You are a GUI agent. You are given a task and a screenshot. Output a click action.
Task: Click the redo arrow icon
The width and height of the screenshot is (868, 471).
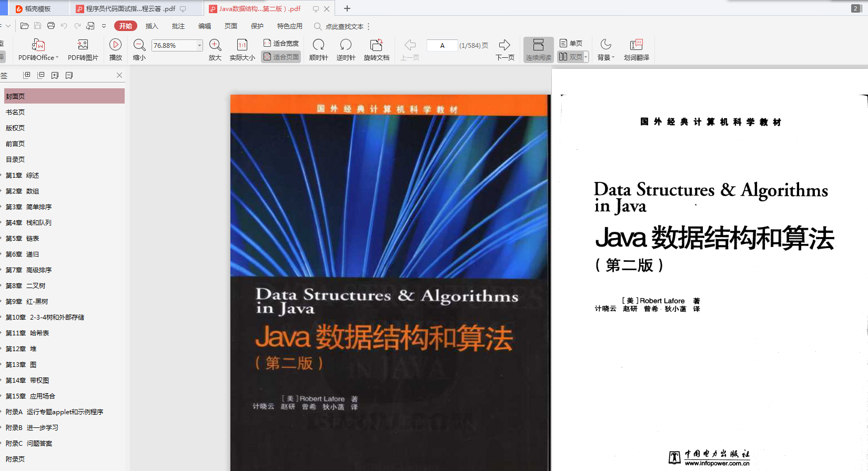[x=77, y=26]
